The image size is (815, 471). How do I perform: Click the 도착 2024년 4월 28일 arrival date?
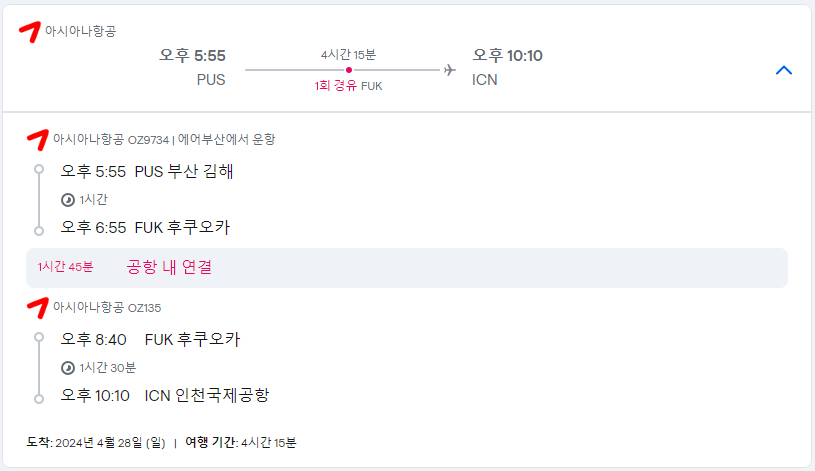[x=96, y=442]
